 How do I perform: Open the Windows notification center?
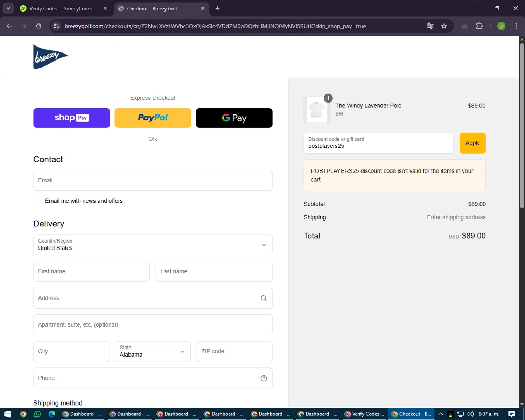coord(512,414)
